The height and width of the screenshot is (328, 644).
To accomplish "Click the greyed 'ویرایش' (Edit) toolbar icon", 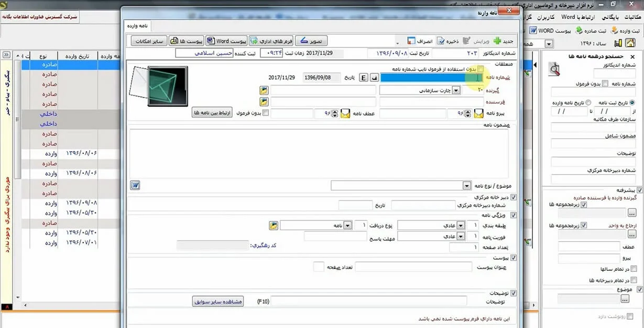I will 466,40.
